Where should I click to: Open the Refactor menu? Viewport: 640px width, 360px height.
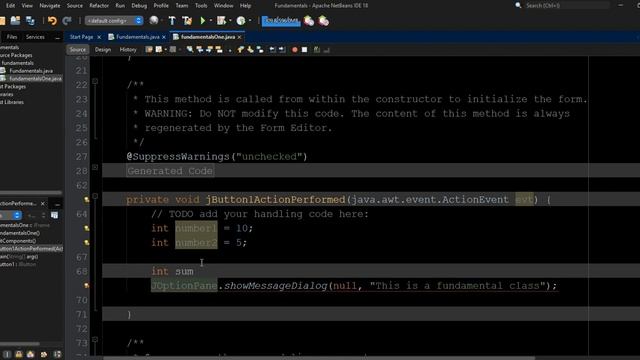pyautogui.click(x=99, y=6)
